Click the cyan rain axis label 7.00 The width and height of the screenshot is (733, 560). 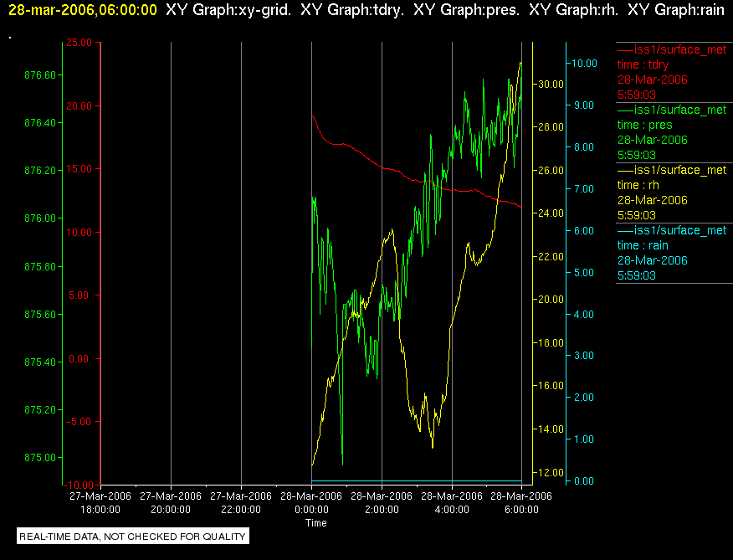point(584,188)
